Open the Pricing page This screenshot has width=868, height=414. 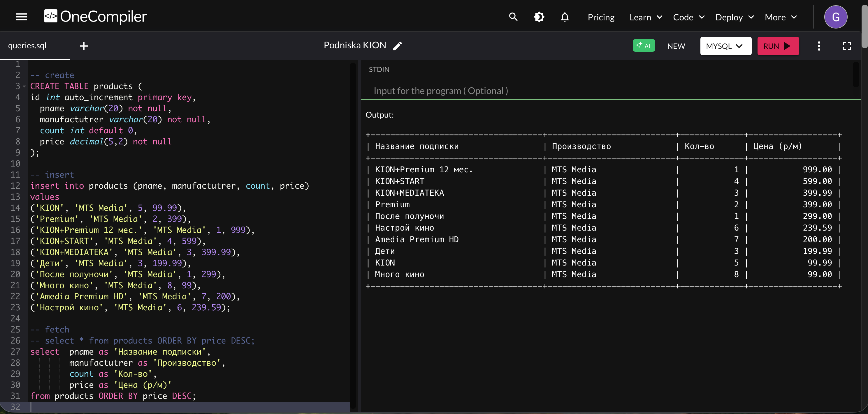[601, 17]
